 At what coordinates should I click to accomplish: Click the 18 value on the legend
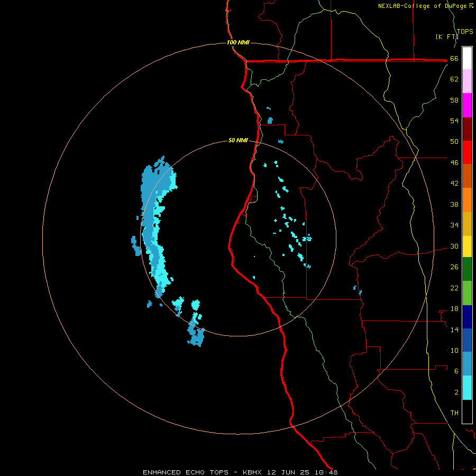tap(454, 309)
